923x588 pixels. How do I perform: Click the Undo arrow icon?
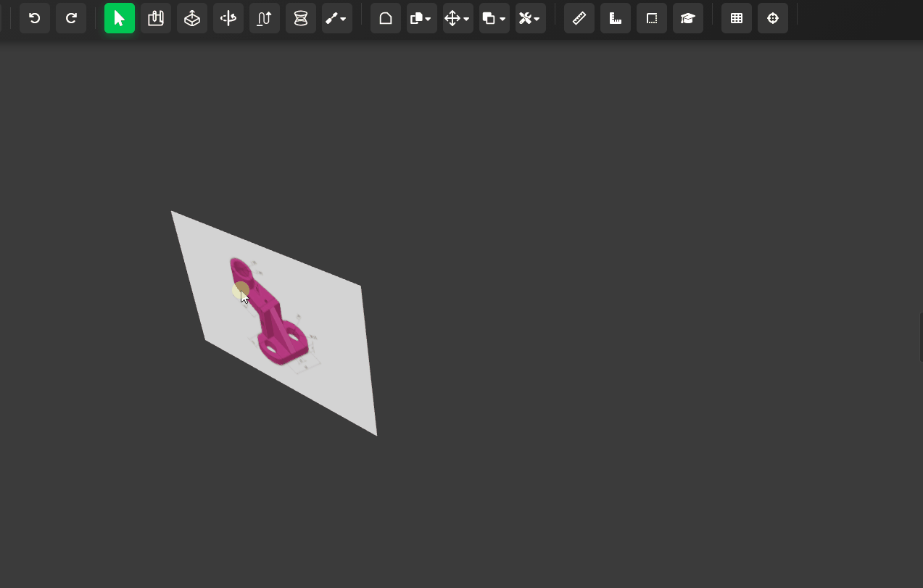click(35, 18)
